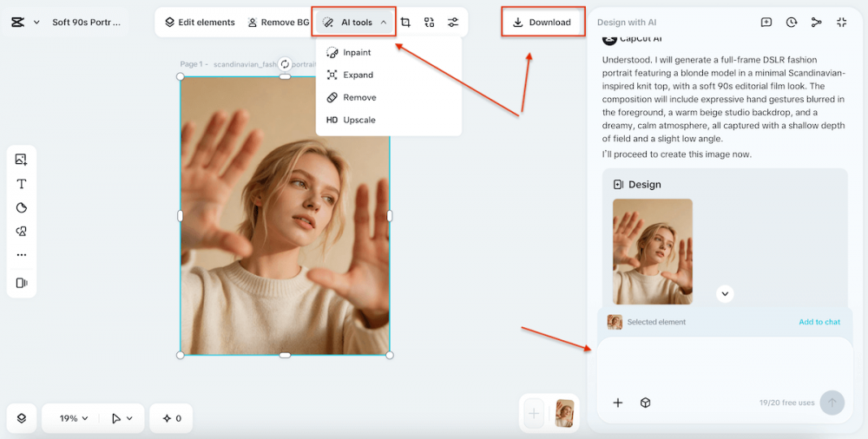Click the plus attachment icon

(618, 403)
